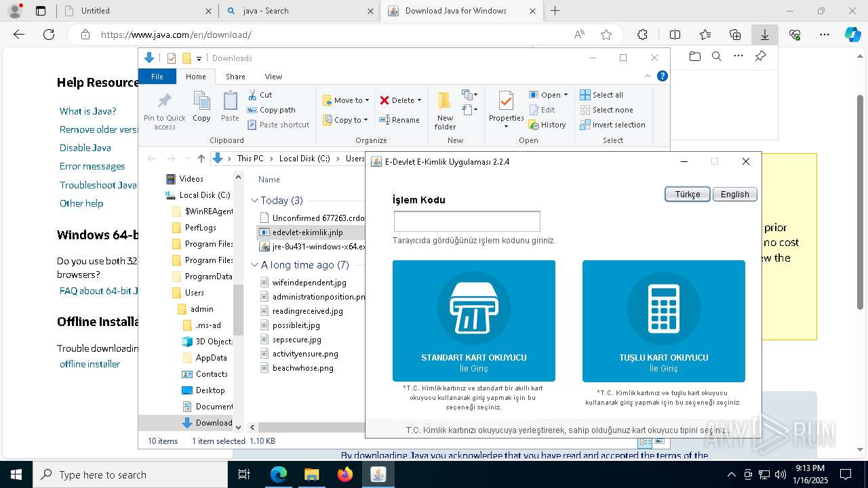Collapse the Explorer ribbon chevron
This screenshot has height=488, width=868.
648,77
